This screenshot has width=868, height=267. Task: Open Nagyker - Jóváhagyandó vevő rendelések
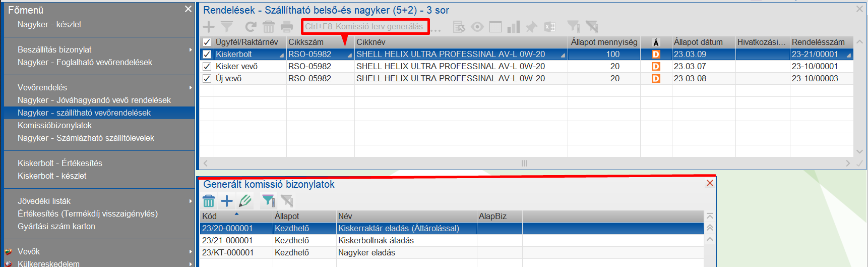click(x=94, y=100)
